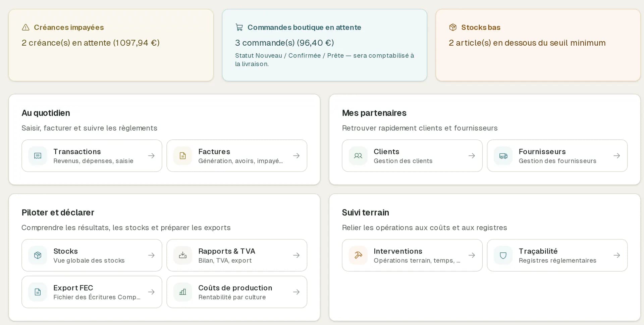644x325 pixels.
Task: Click the 'Au quotidien' section heading
Action: click(x=46, y=113)
